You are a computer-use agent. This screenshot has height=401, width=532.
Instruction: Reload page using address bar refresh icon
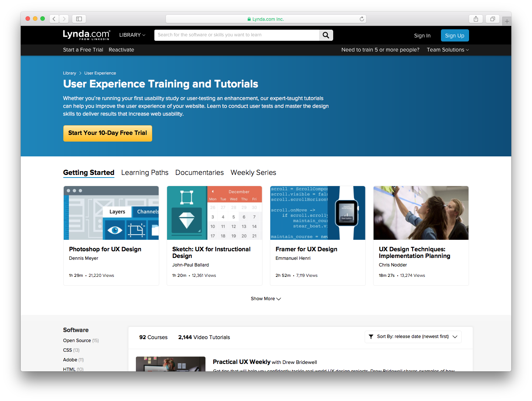(x=362, y=19)
